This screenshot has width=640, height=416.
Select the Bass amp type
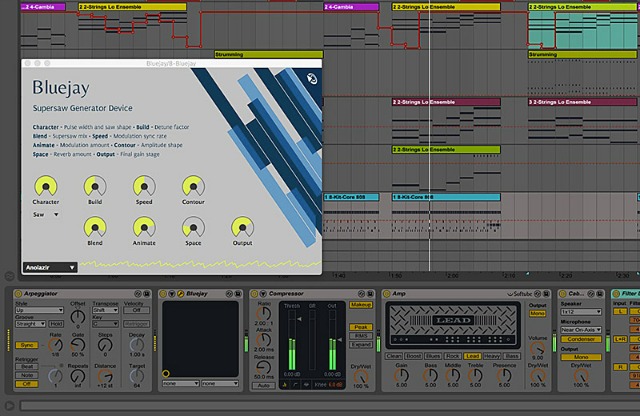tap(511, 356)
